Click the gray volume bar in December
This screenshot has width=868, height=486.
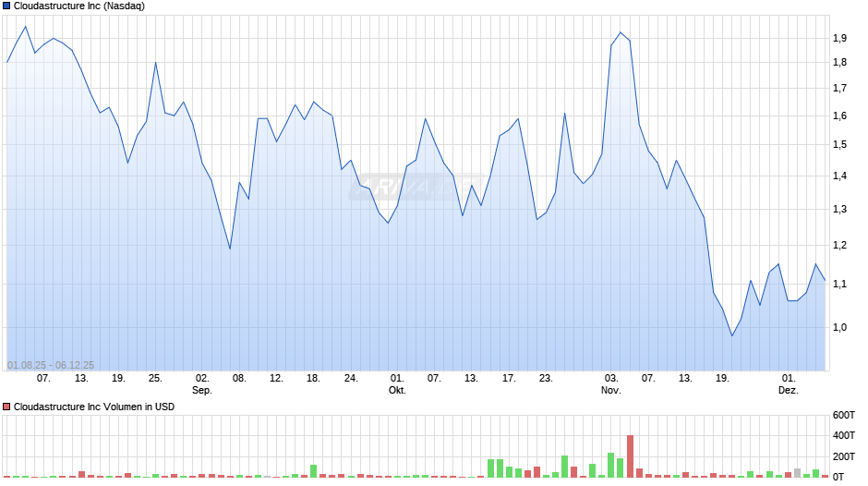(797, 473)
